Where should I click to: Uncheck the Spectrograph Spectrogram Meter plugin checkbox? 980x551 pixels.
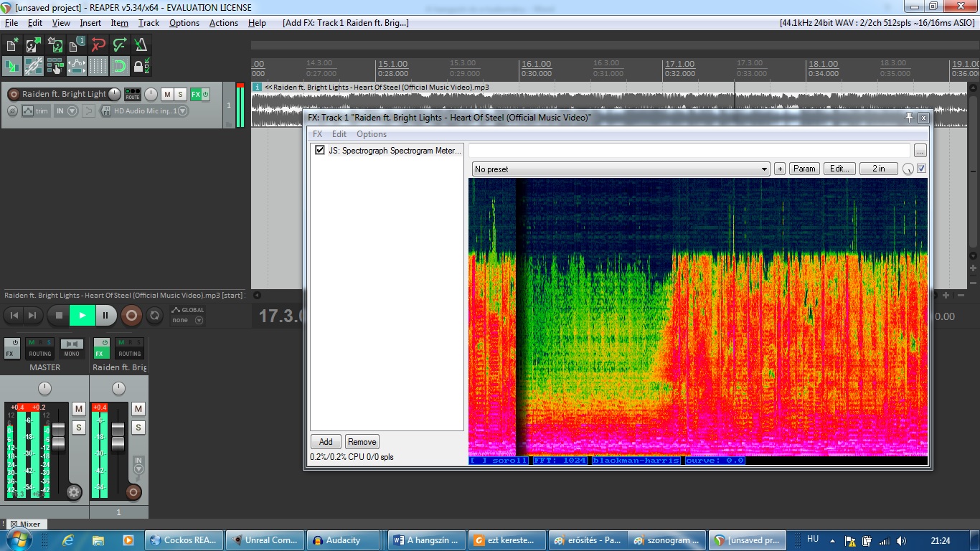[320, 151]
